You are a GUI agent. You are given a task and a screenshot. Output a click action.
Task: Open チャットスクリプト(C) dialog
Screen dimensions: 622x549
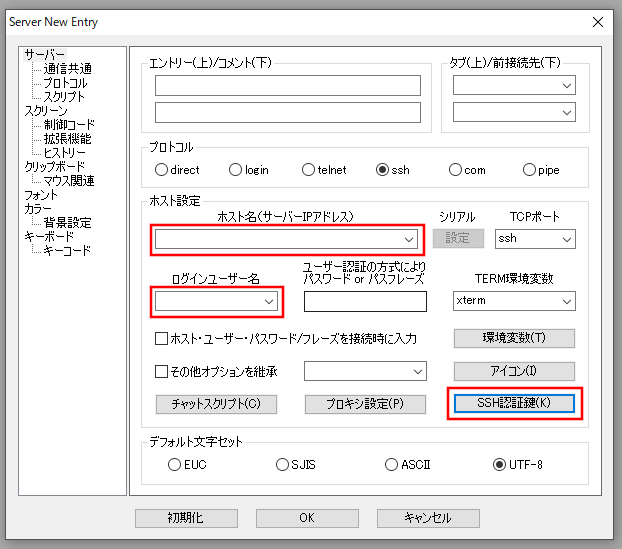216,404
